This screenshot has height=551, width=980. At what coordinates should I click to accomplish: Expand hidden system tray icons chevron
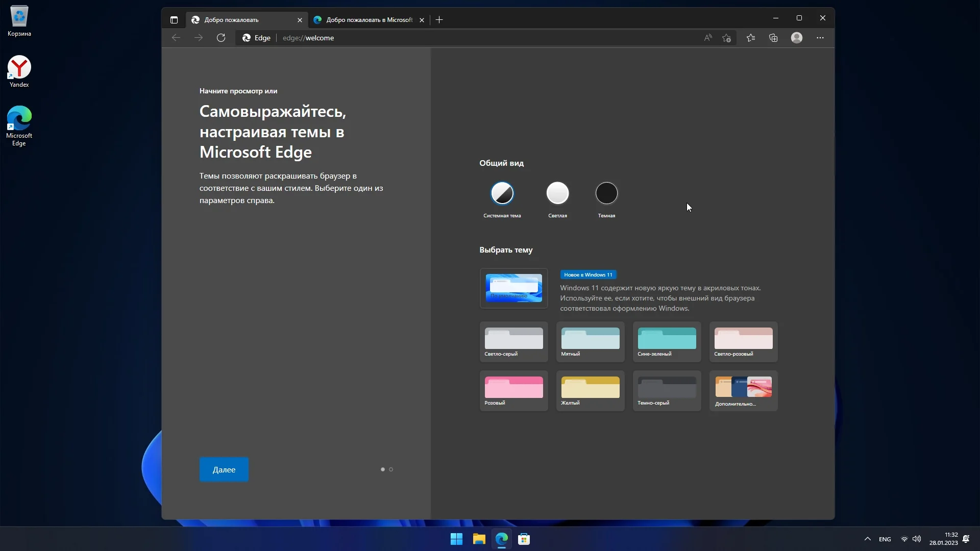pyautogui.click(x=867, y=539)
